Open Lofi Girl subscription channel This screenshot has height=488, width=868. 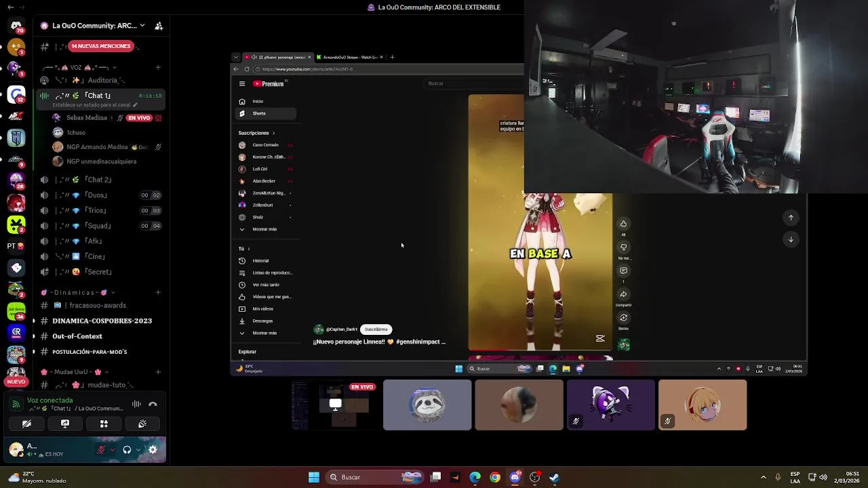coord(264,169)
